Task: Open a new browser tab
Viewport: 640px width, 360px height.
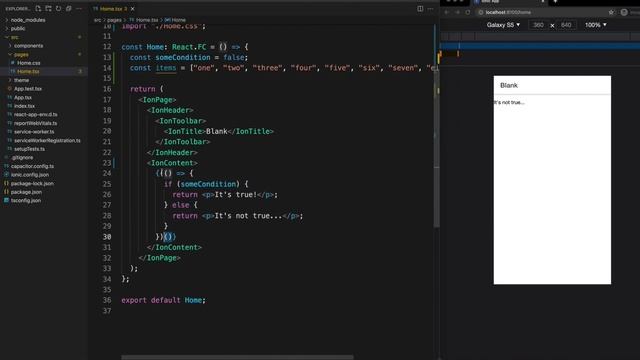Action: pyautogui.click(x=555, y=2)
